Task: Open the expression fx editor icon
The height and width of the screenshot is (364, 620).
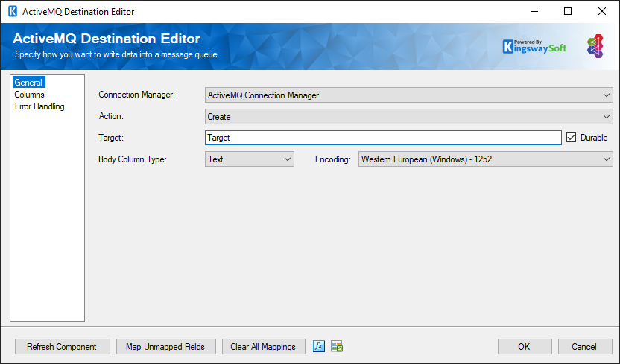Action: 319,346
